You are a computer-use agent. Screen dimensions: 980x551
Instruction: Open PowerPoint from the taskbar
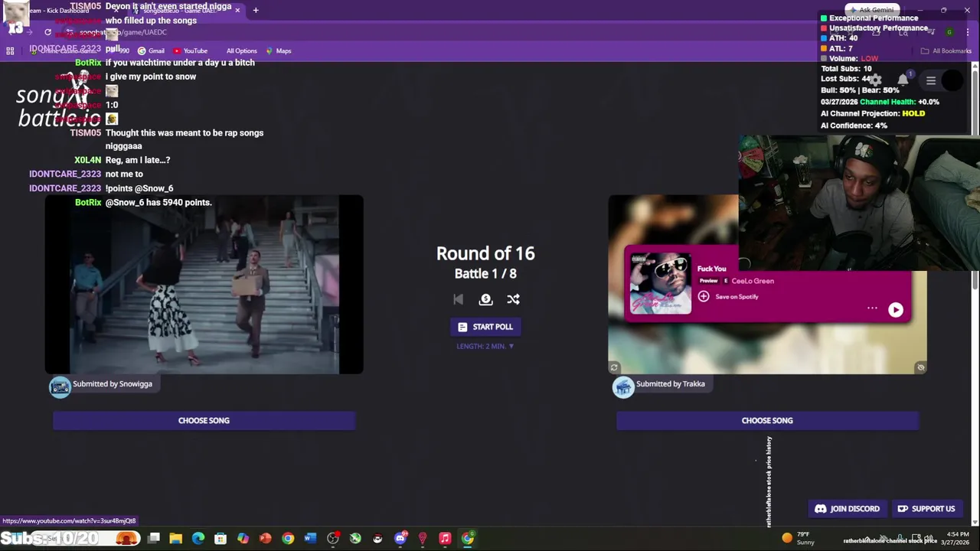click(x=266, y=539)
